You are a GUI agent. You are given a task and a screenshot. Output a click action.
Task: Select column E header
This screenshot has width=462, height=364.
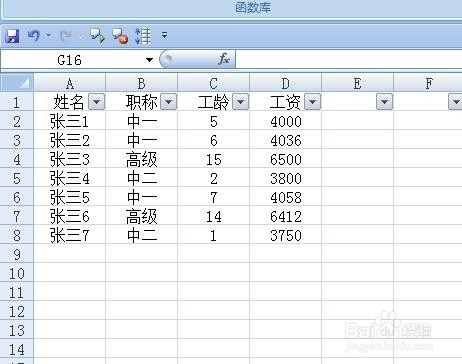tap(358, 83)
